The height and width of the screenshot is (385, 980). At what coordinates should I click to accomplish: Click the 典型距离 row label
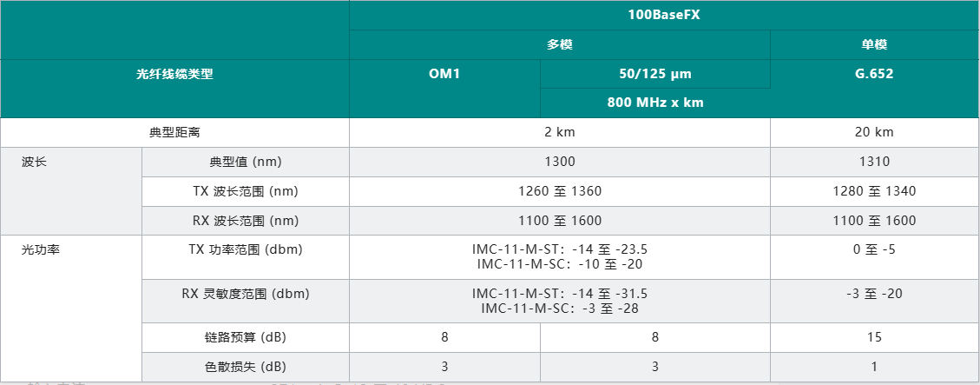[x=174, y=132]
